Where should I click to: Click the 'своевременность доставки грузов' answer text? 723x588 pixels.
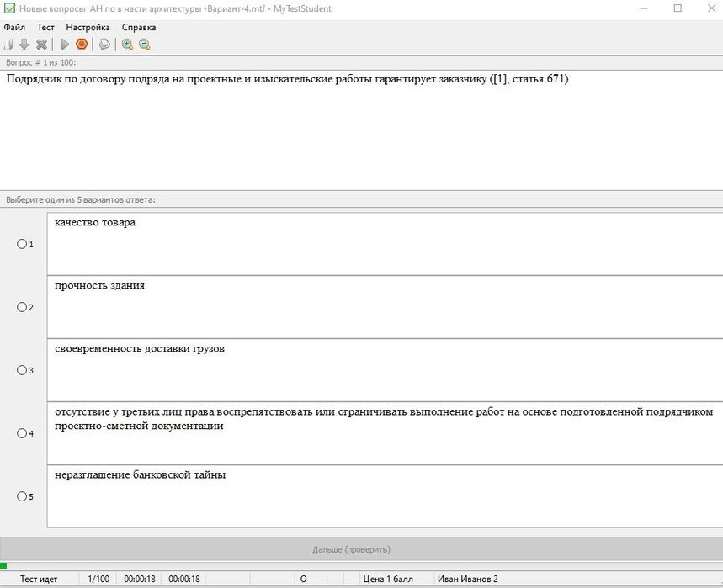click(140, 348)
